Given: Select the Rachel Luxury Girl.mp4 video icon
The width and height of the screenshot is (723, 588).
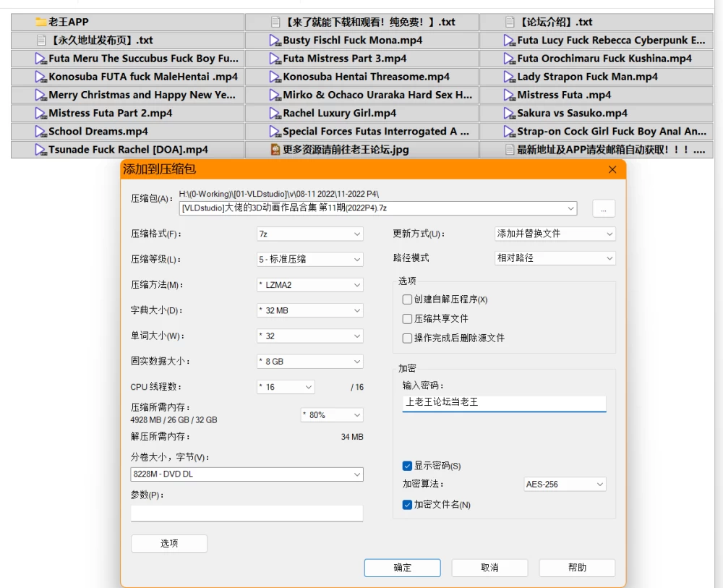Looking at the screenshot, I should [275, 113].
